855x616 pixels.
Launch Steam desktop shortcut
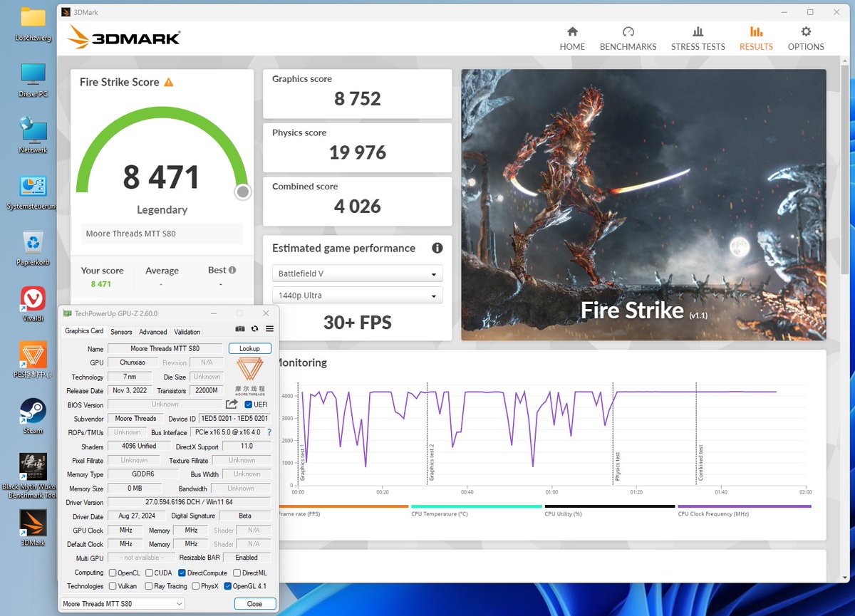tap(33, 416)
